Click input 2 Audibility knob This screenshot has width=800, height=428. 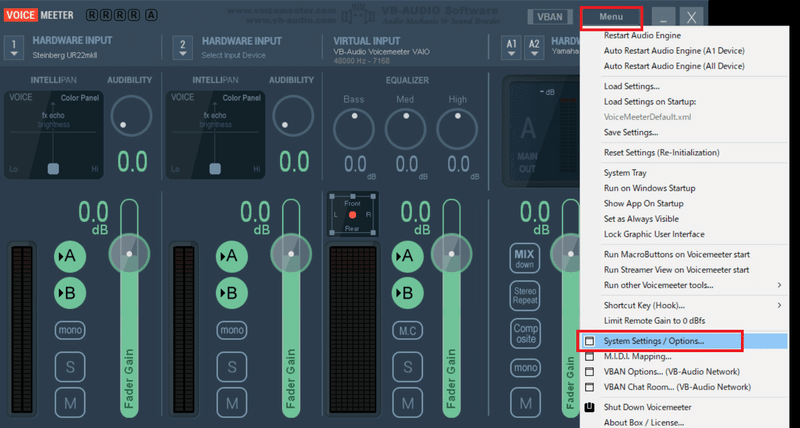[293, 116]
